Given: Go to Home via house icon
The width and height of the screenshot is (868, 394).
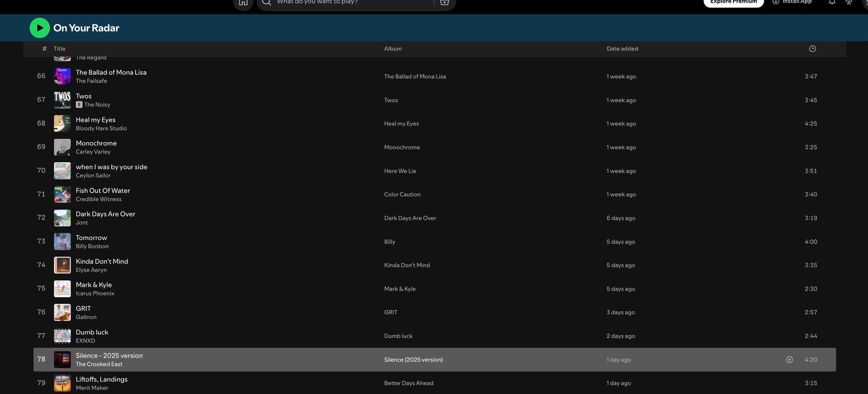Looking at the screenshot, I should tap(243, 3).
